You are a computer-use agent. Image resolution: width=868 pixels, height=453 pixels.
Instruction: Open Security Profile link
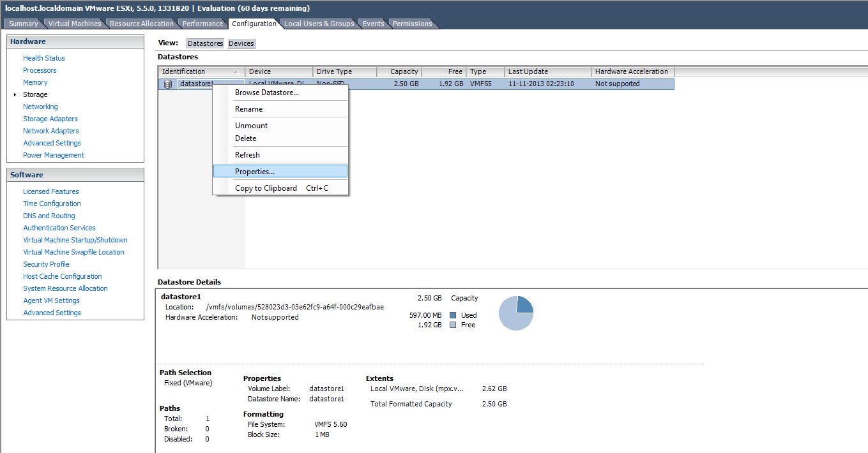tap(46, 264)
